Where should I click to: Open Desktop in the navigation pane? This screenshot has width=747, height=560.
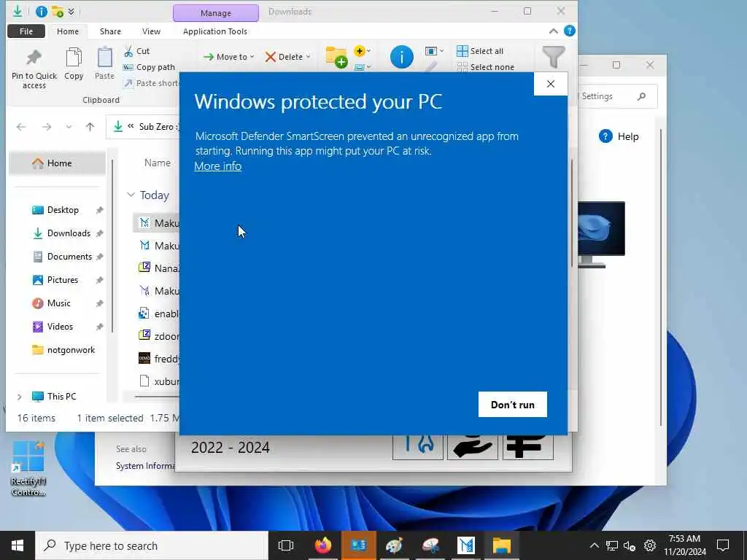tap(62, 210)
